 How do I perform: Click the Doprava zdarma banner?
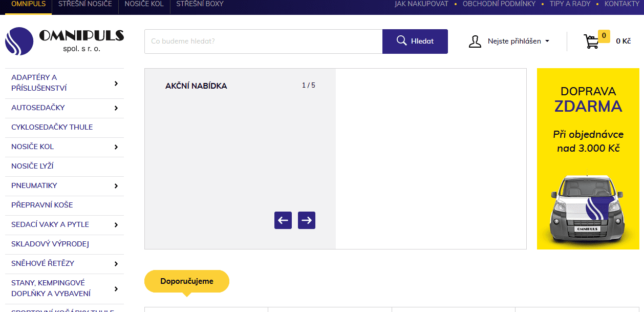coord(588,159)
